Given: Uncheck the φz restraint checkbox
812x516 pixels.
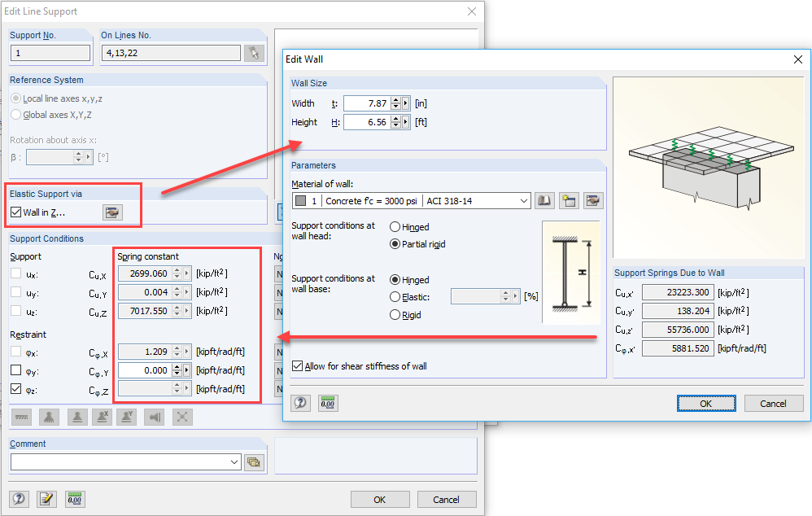Looking at the screenshot, I should point(16,389).
